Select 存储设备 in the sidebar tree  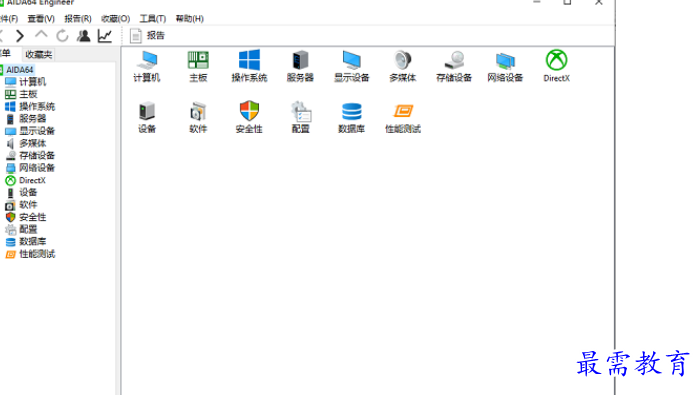click(30, 155)
